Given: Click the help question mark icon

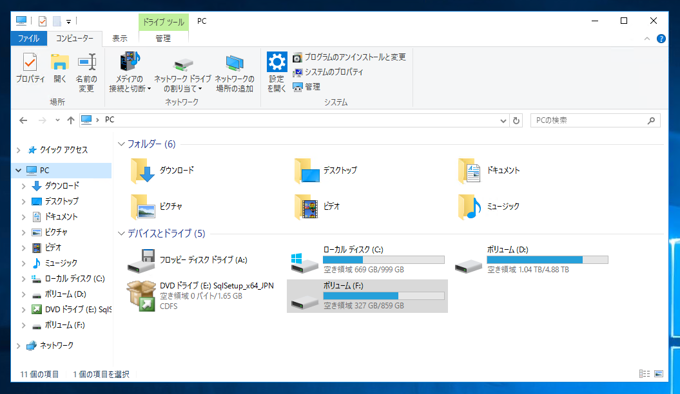Looking at the screenshot, I should click(x=661, y=39).
